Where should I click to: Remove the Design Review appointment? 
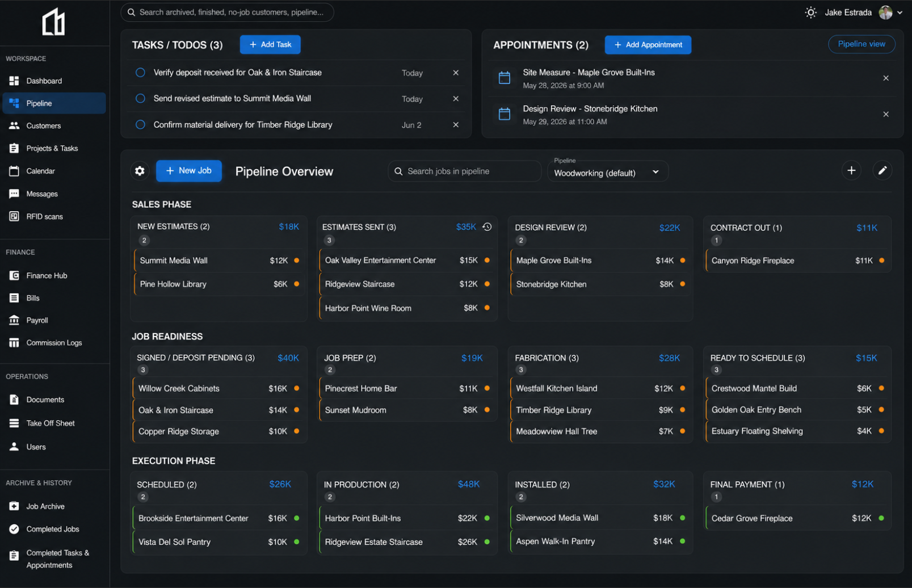pos(886,115)
